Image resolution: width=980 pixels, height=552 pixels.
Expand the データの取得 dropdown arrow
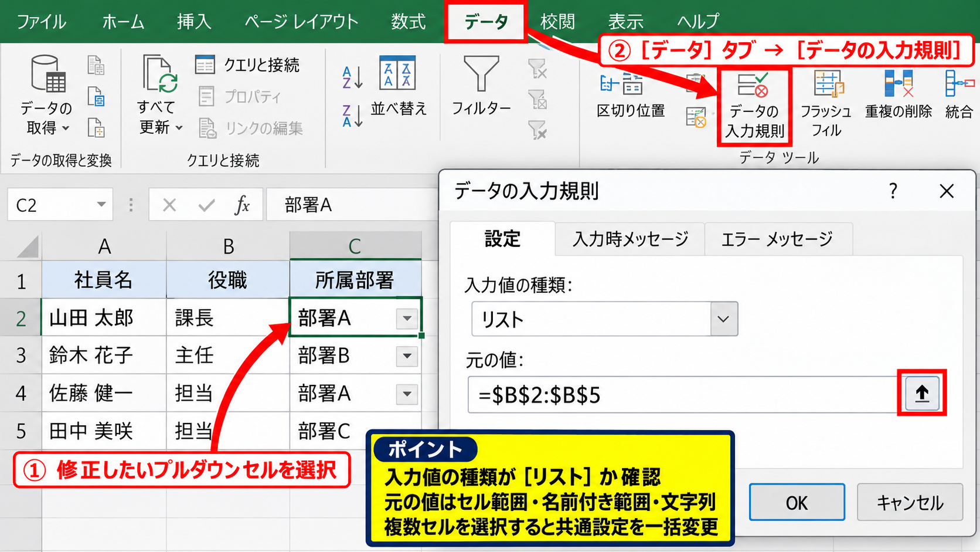[x=66, y=128]
